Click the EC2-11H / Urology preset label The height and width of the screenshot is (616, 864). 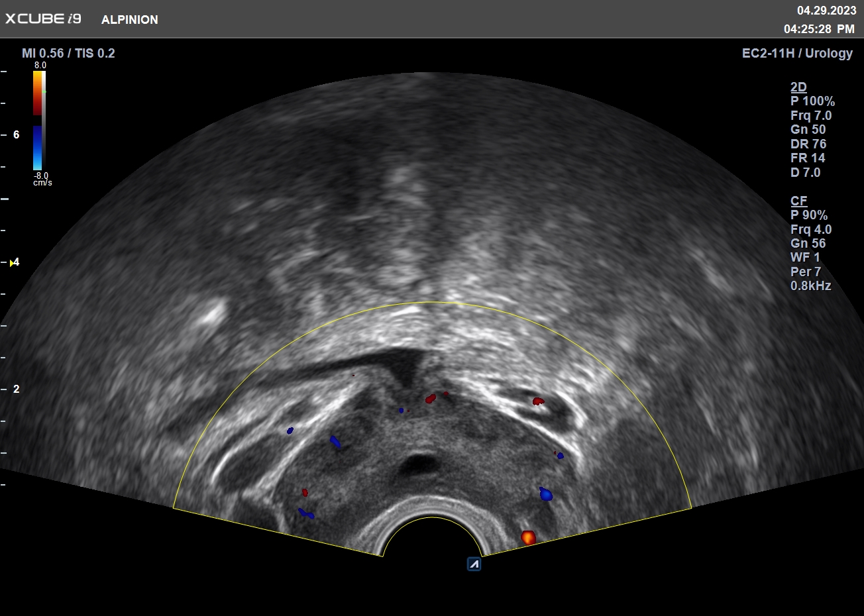[x=797, y=54]
